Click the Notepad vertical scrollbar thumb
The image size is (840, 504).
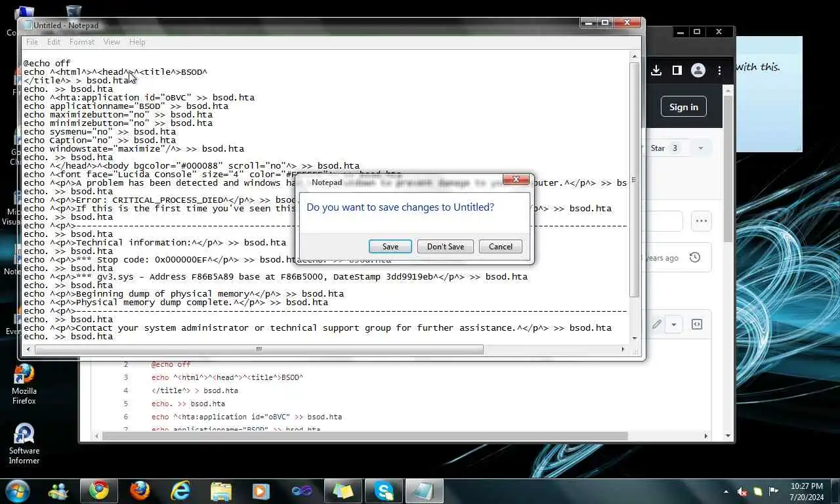coord(634,180)
